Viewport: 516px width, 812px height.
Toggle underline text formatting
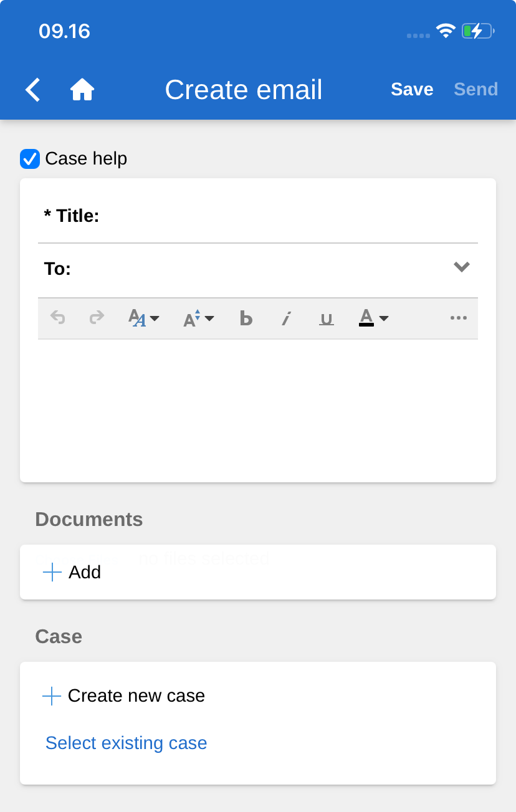click(326, 318)
